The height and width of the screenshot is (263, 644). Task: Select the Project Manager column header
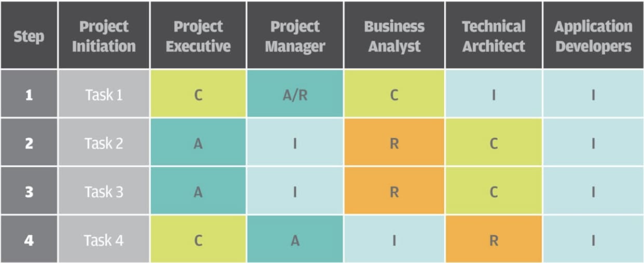(x=294, y=36)
